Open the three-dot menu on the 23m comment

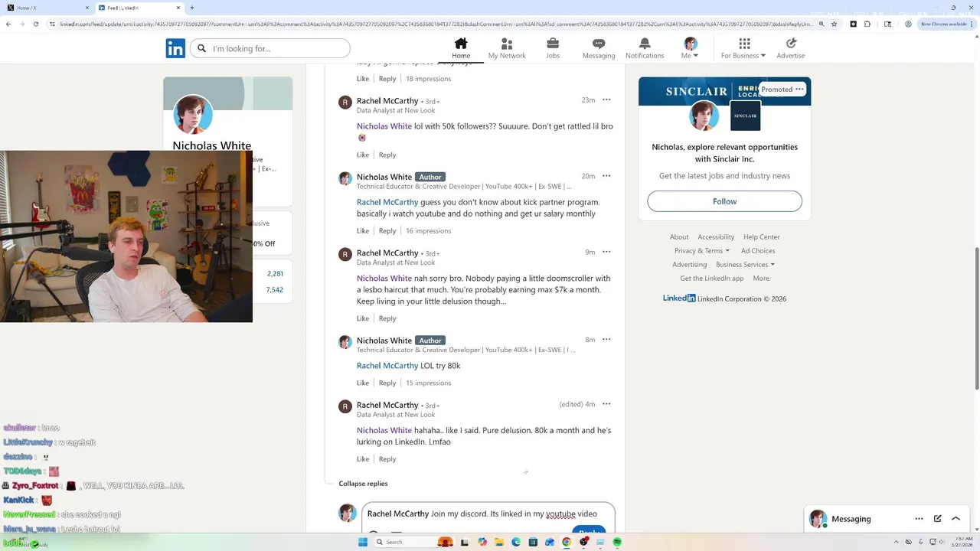pos(606,99)
